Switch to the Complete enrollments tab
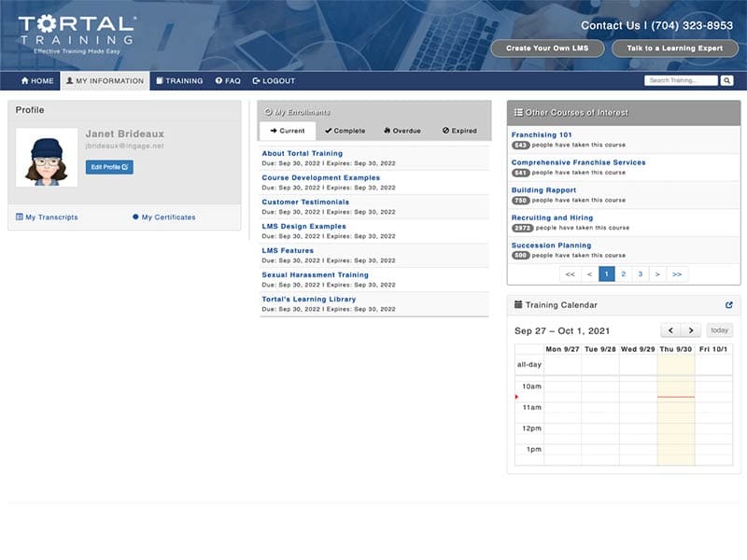Screen dimensions: 747x560 click(345, 131)
